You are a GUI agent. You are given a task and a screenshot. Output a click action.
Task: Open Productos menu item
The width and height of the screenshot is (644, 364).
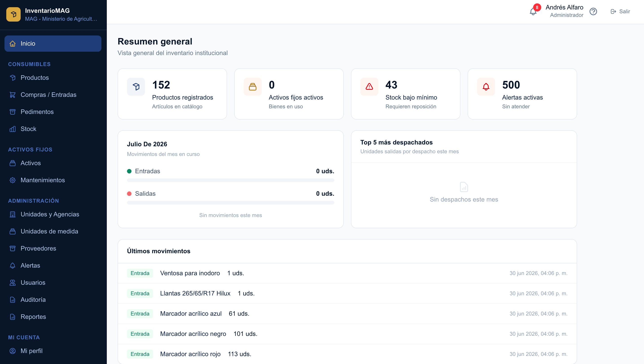(x=53, y=78)
